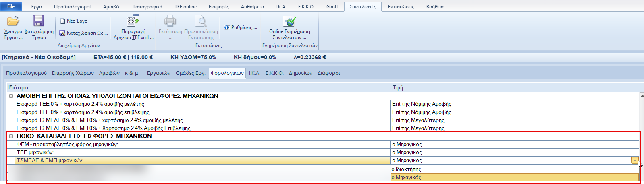The image size is (644, 184).
Task: Click Παραγωγή Αρχείου ΤΕΕ xml icon
Action: [x=133, y=21]
